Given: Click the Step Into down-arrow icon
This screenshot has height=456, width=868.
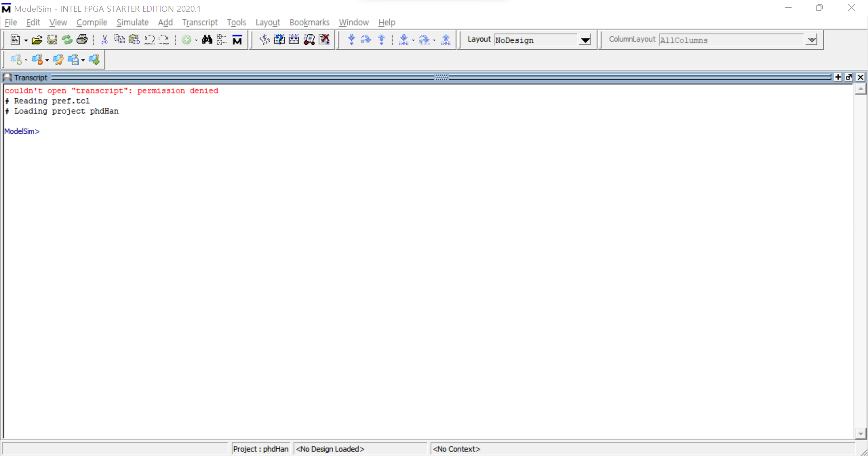Looking at the screenshot, I should click(351, 40).
